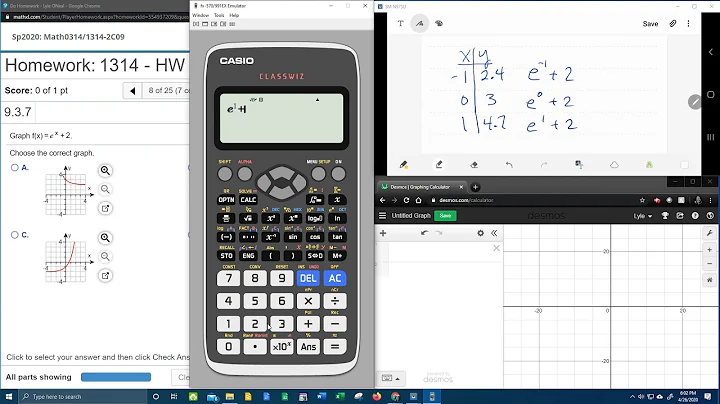Select answer option C radio button
Image resolution: width=720 pixels, height=404 pixels.
[15, 235]
